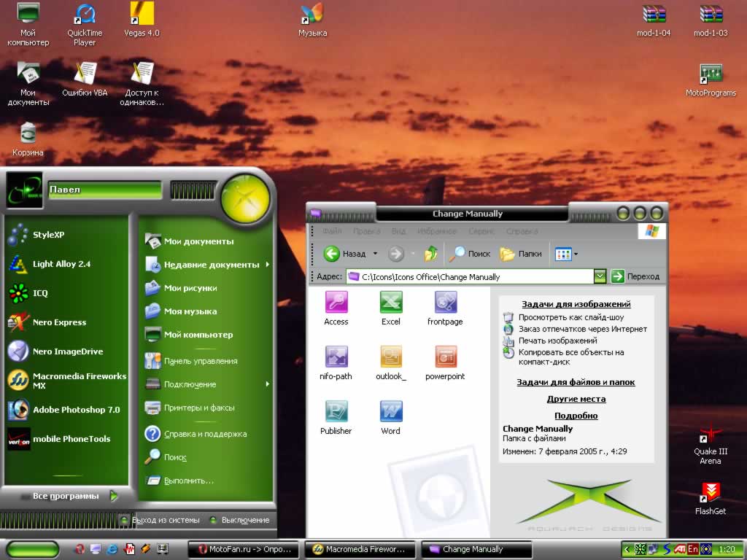Go up one folder level in Explorer
Image resolution: width=747 pixels, height=560 pixels.
click(x=430, y=254)
